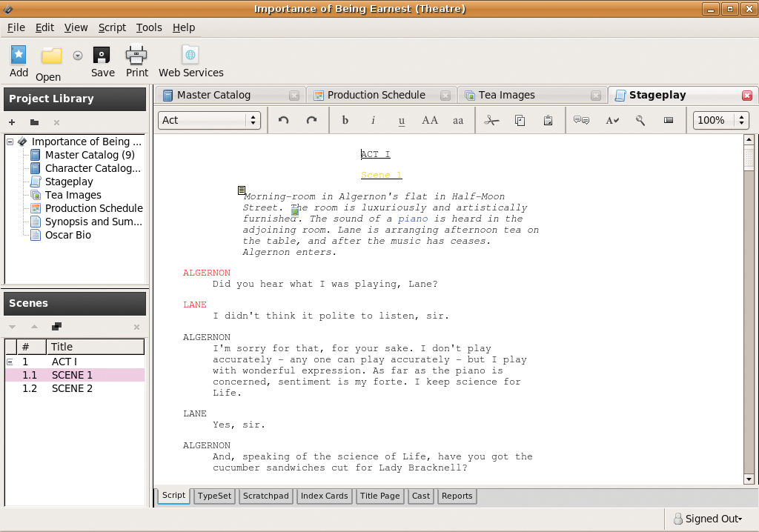759x532 pixels.
Task: Click the script notes speech bubbles icon
Action: (581, 120)
